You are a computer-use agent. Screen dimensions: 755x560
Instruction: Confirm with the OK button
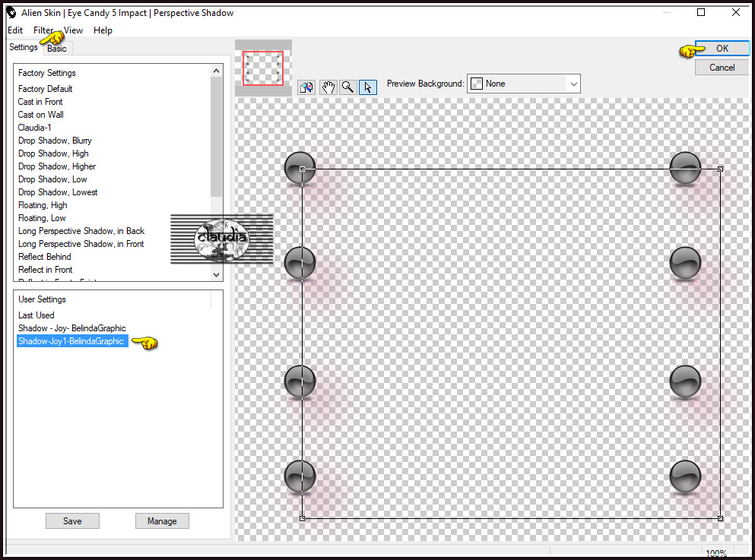click(722, 49)
